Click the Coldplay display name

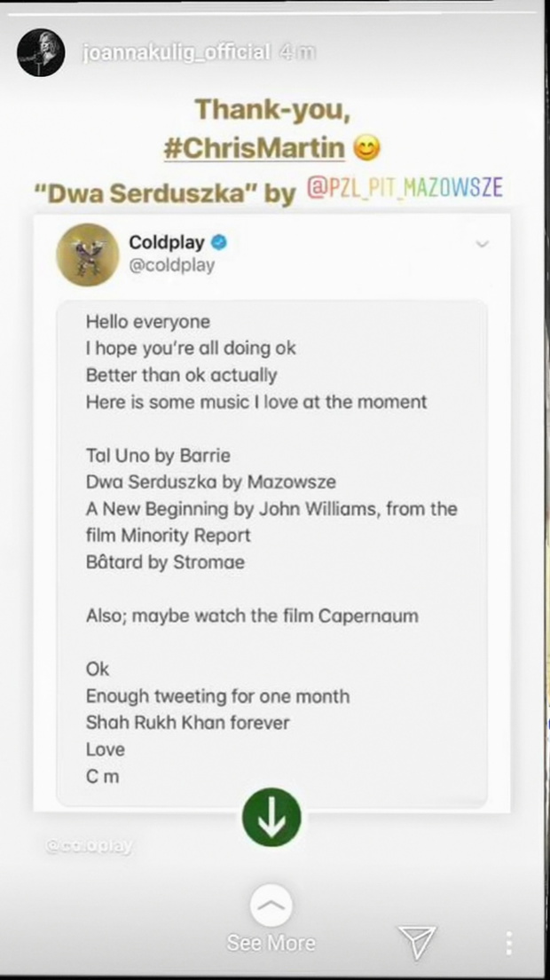pos(167,242)
